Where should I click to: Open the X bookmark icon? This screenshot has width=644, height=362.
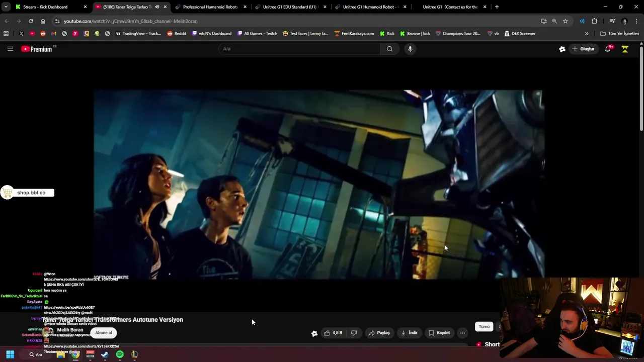(21, 34)
